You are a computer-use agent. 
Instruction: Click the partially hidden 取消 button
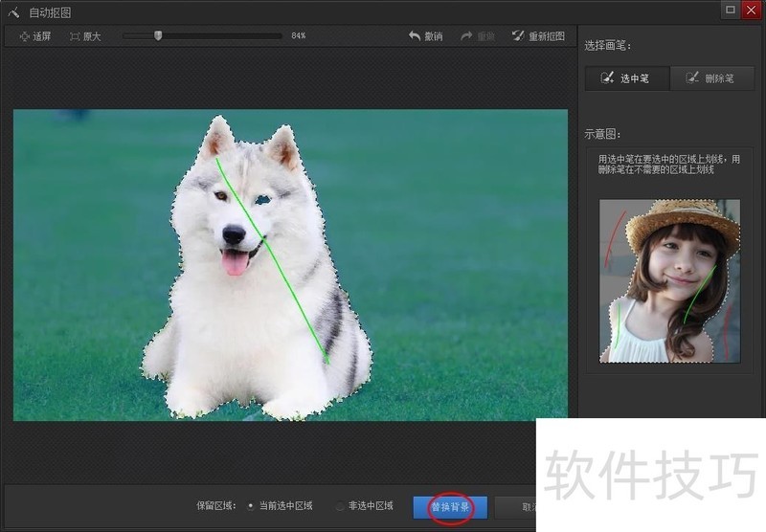(x=527, y=506)
